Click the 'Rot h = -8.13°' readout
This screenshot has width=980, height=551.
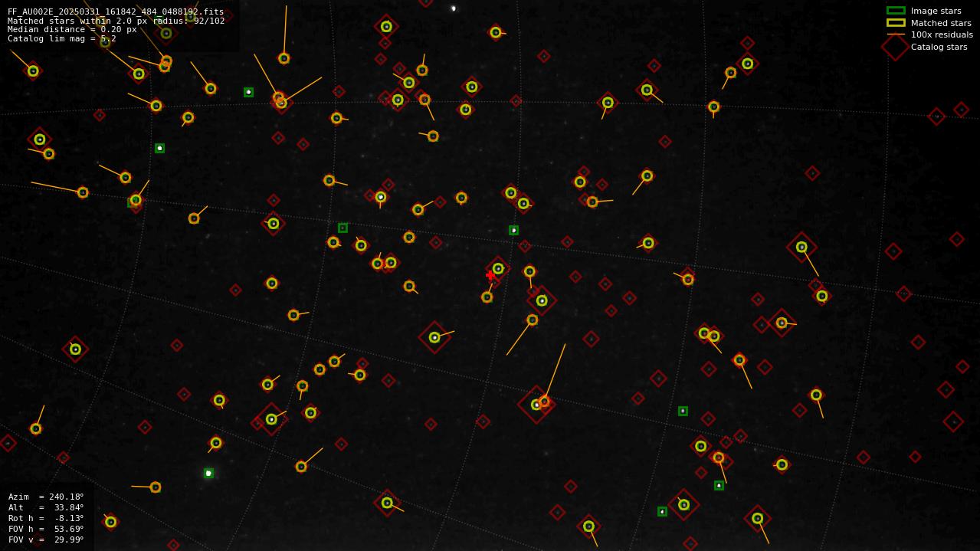46,518
